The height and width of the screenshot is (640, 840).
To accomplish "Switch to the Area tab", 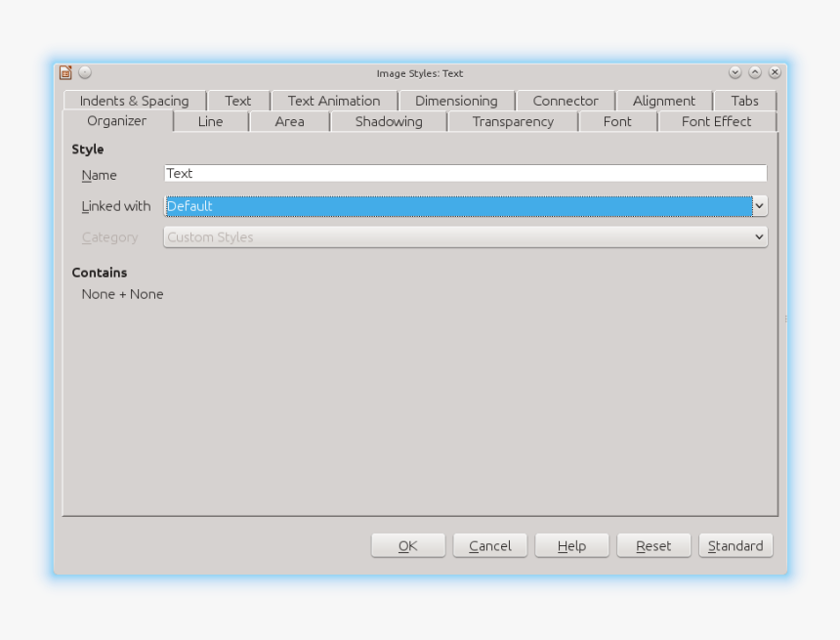I will point(289,122).
